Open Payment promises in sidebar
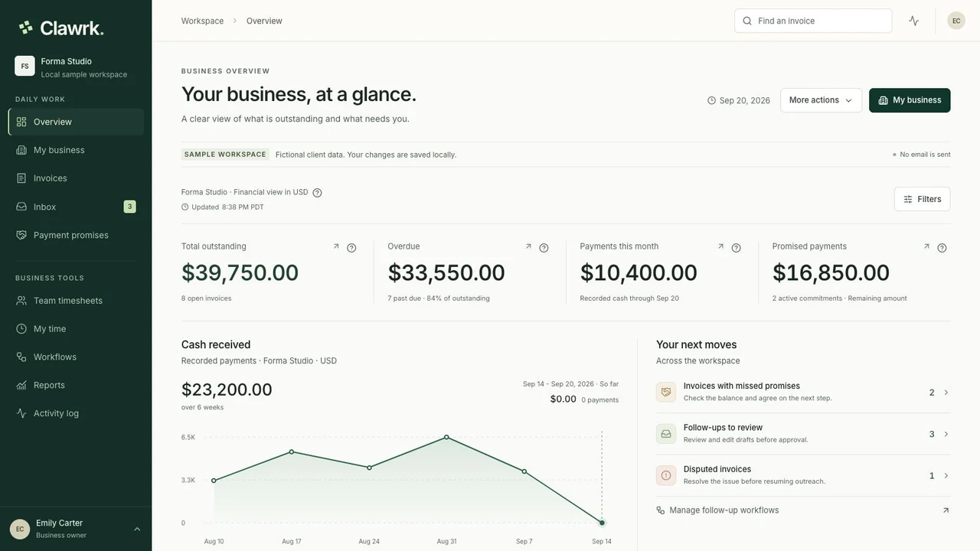 76,235
